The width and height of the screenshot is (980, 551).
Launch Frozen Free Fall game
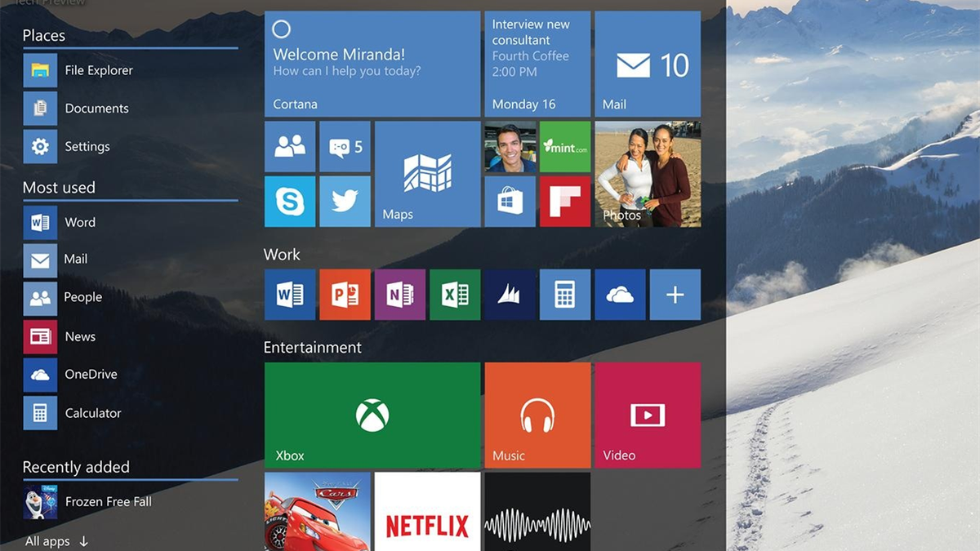coord(87,501)
